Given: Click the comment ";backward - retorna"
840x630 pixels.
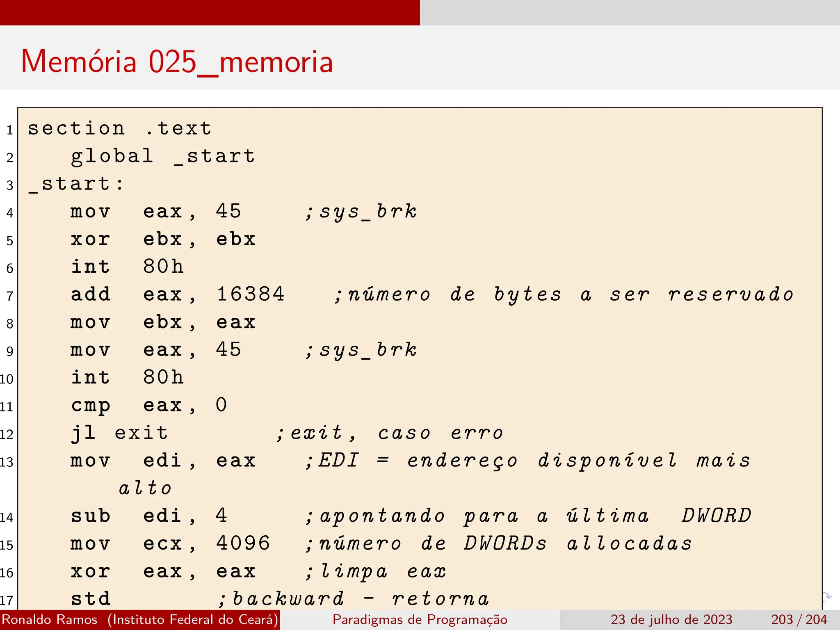Looking at the screenshot, I should (354, 599).
